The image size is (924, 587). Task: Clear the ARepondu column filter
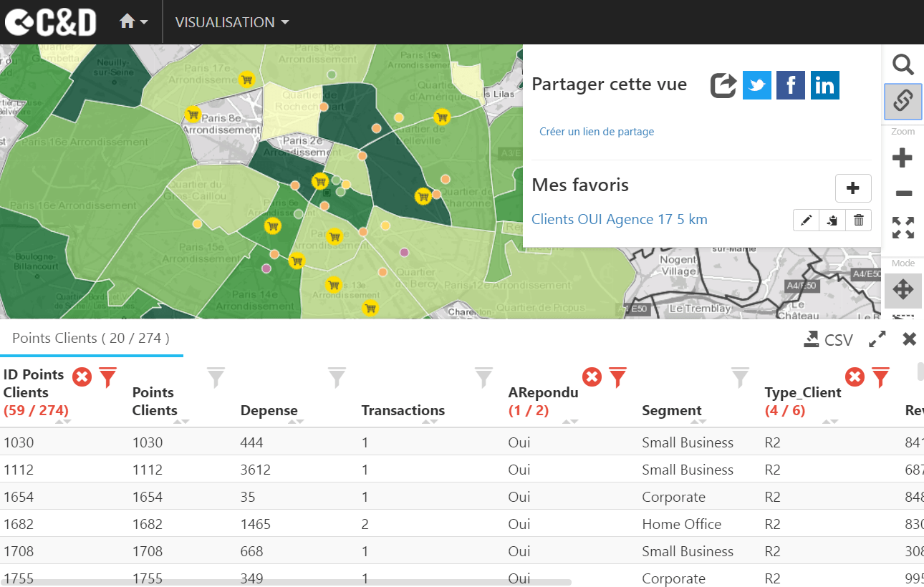coord(592,377)
